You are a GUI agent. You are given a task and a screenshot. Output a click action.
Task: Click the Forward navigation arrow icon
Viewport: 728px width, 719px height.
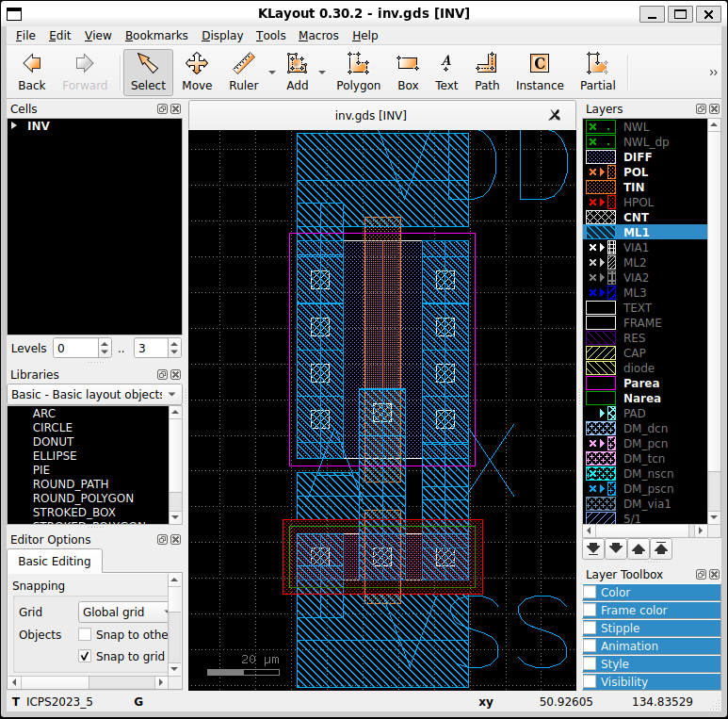pos(85,64)
